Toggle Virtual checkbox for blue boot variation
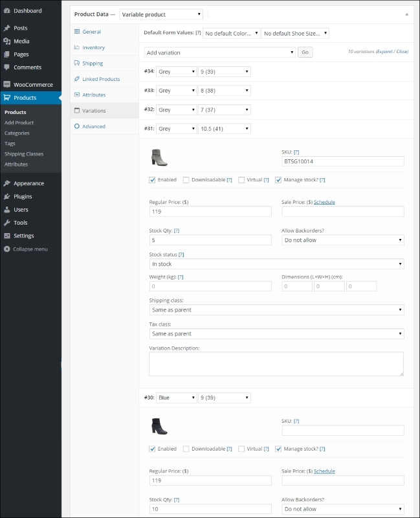 coord(241,449)
